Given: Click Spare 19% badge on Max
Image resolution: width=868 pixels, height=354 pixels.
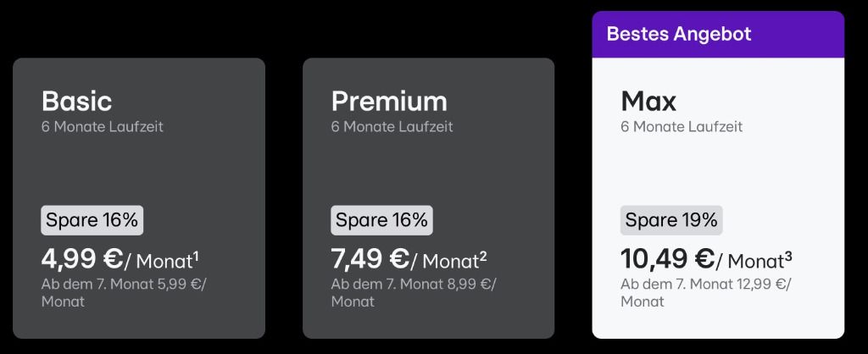Looking at the screenshot, I should tap(671, 220).
